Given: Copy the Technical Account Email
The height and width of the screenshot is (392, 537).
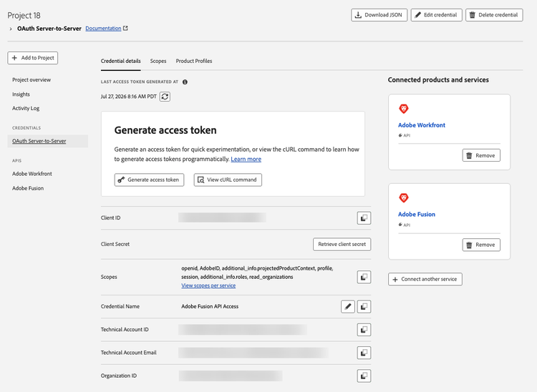Looking at the screenshot, I should pos(364,353).
